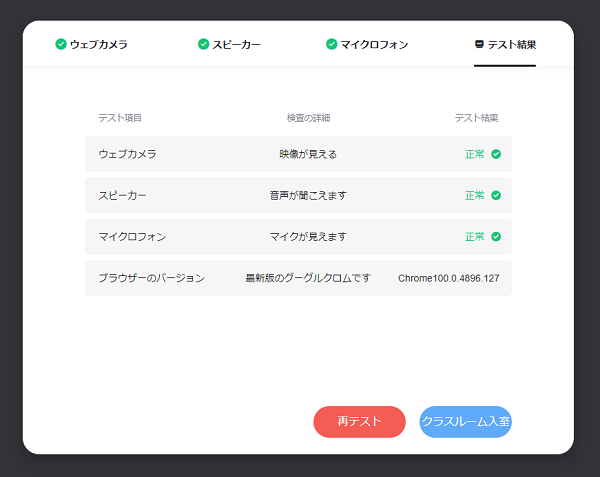The height and width of the screenshot is (477, 600).
Task: Click the green check icon beside ウェブカメラ tab
Action: pyautogui.click(x=61, y=44)
